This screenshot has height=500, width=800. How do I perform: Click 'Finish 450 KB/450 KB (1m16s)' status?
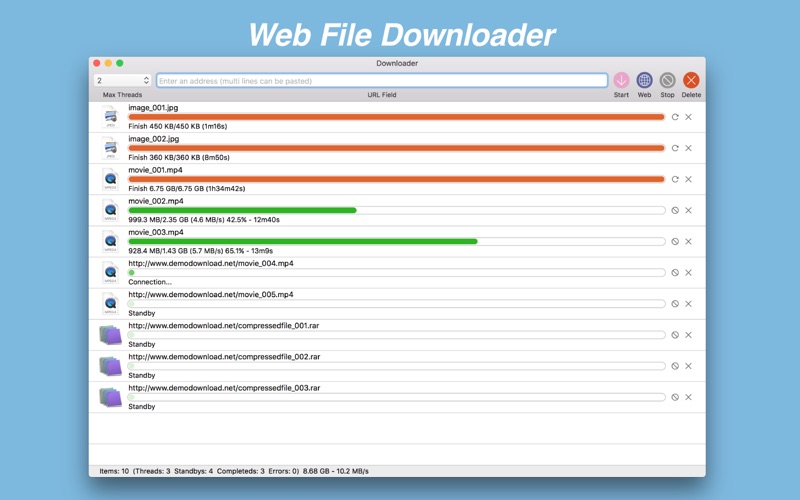click(x=178, y=126)
